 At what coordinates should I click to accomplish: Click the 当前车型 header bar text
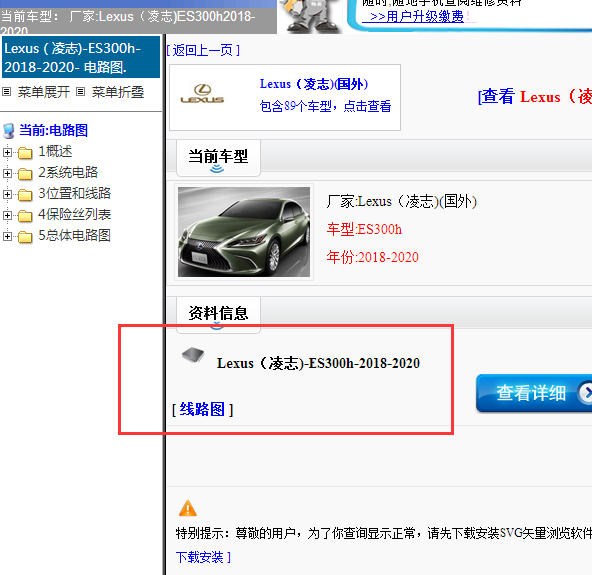coord(128,23)
